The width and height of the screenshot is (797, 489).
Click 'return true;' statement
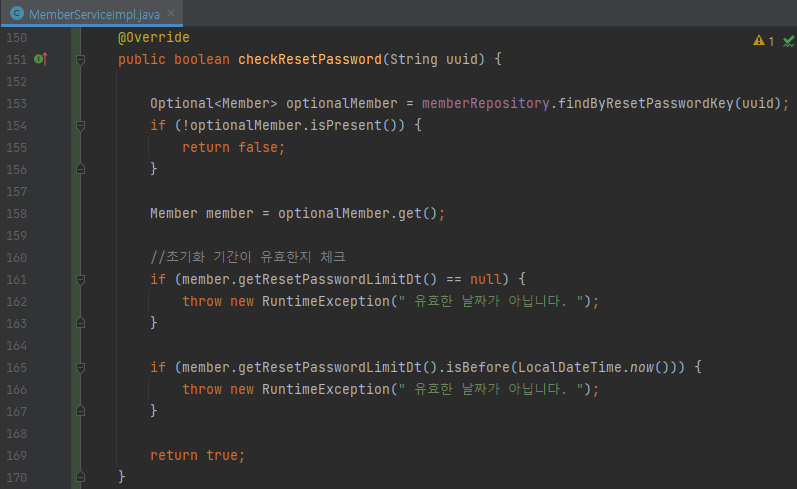pos(197,455)
